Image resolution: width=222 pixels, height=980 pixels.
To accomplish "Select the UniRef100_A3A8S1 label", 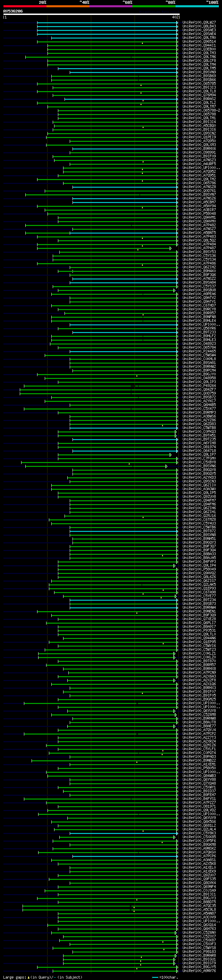I will pyautogui.click(x=199, y=860).
